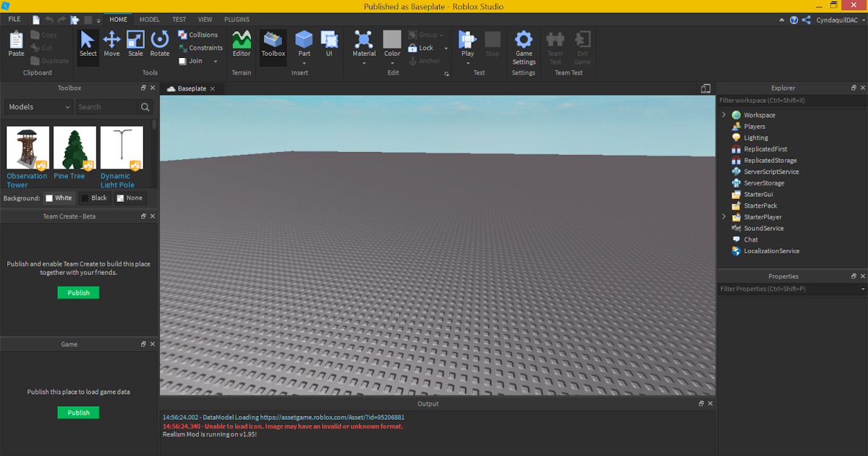Image resolution: width=868 pixels, height=456 pixels.
Task: Click the Toolbox search field
Action: (x=106, y=107)
